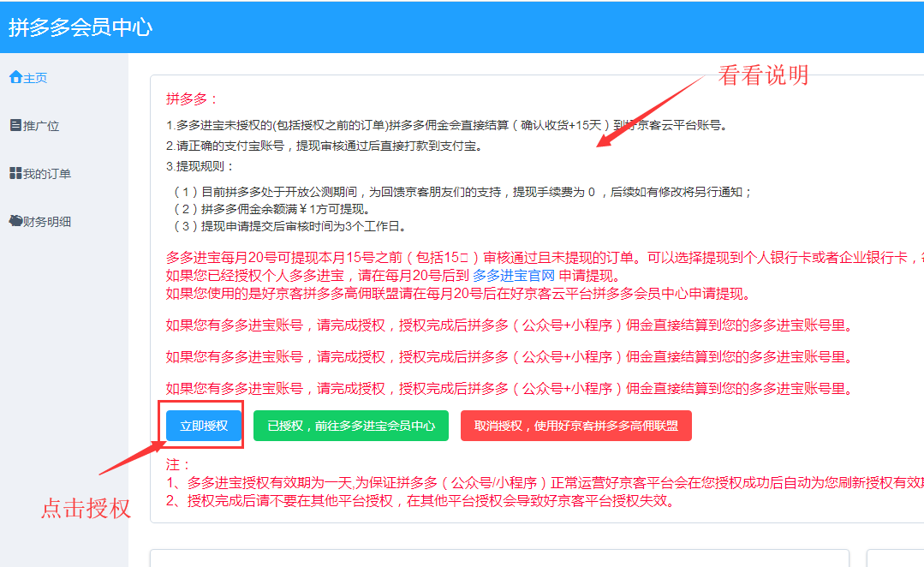Click the house icon beside 主页
Image resolution: width=924 pixels, height=567 pixels.
pyautogui.click(x=16, y=77)
